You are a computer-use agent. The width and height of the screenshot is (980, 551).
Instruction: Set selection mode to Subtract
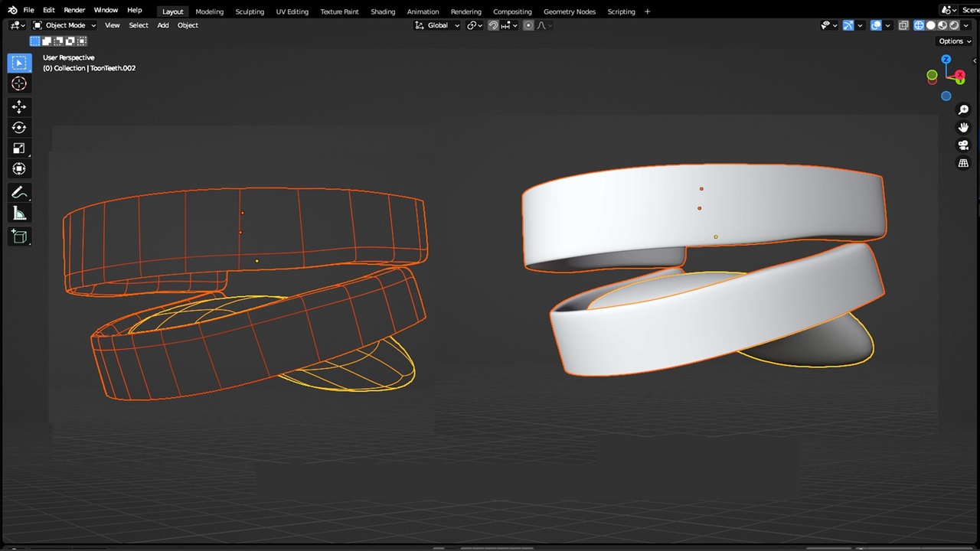click(x=58, y=41)
